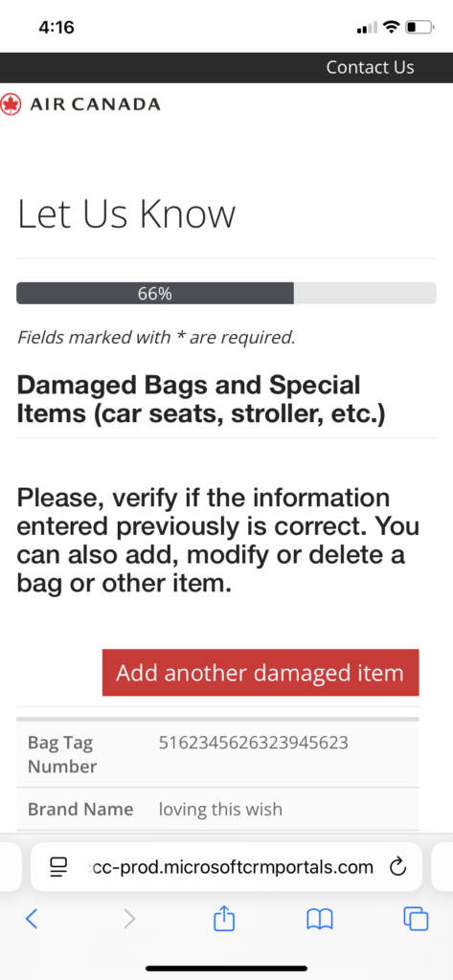Show open tabs overview icon
The height and width of the screenshot is (980, 453).
[416, 918]
